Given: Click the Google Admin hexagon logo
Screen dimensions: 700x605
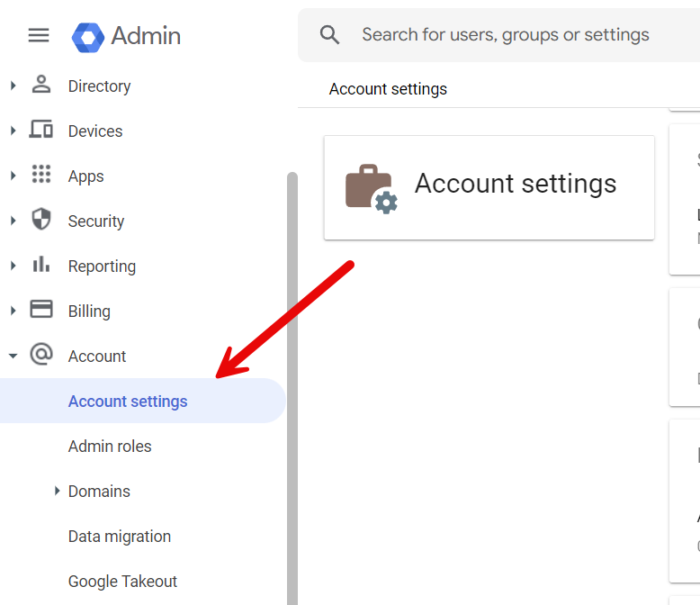Looking at the screenshot, I should click(x=87, y=36).
